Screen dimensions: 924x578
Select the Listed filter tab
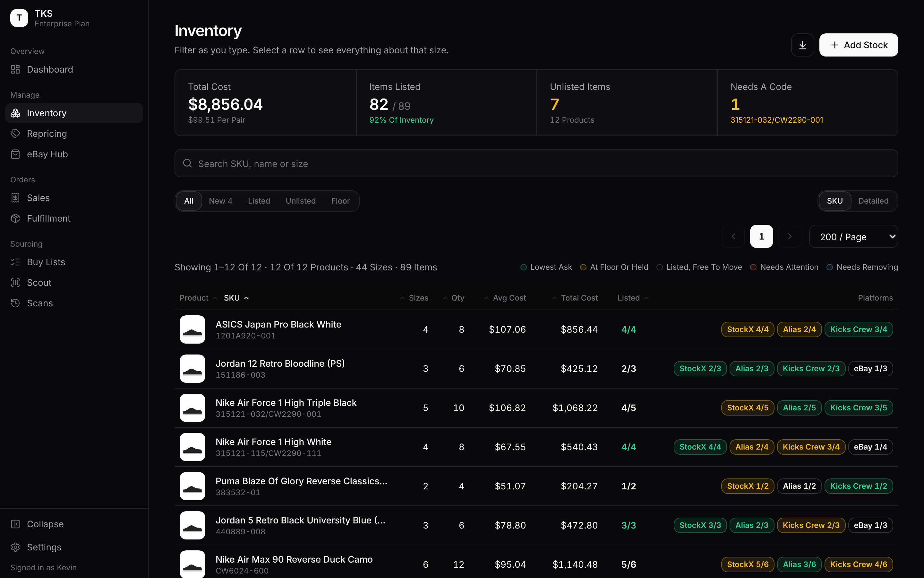(259, 201)
